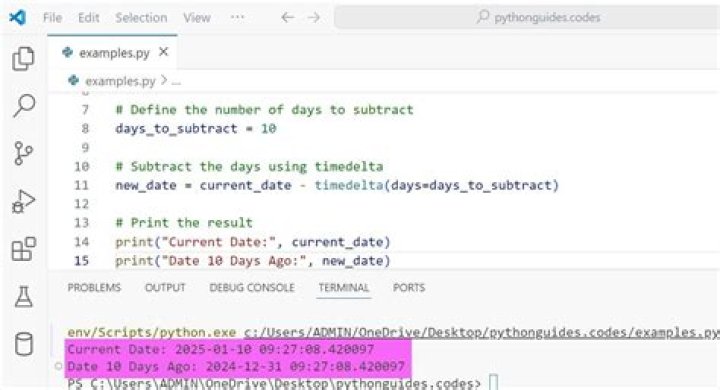The width and height of the screenshot is (720, 390).
Task: Open the View menu
Action: (197, 17)
